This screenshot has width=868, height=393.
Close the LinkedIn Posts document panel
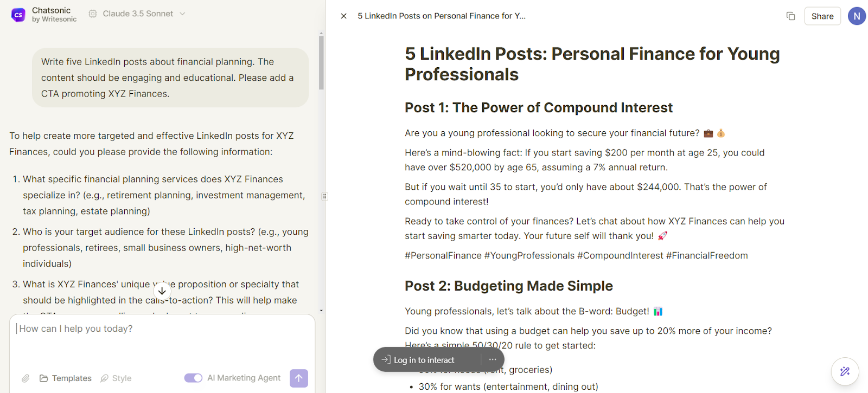(x=343, y=16)
